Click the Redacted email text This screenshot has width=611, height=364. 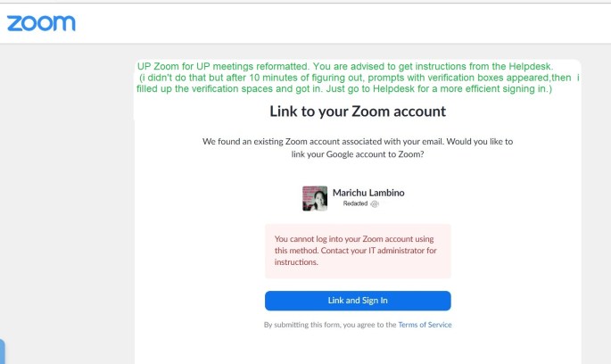click(356, 204)
